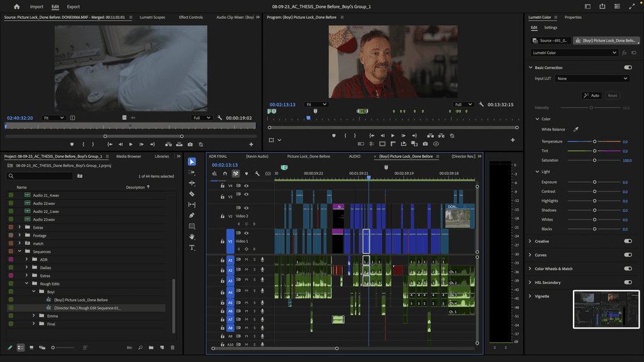This screenshot has width=644, height=362.
Task: Select the Hand tool
Action: pos(192,237)
